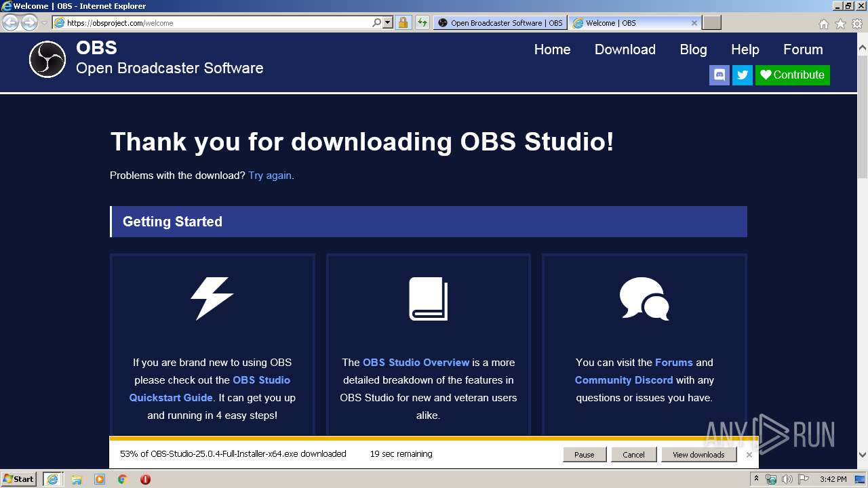868x488 pixels.
Task: Click the lightning bolt Quickstart icon
Action: point(212,298)
